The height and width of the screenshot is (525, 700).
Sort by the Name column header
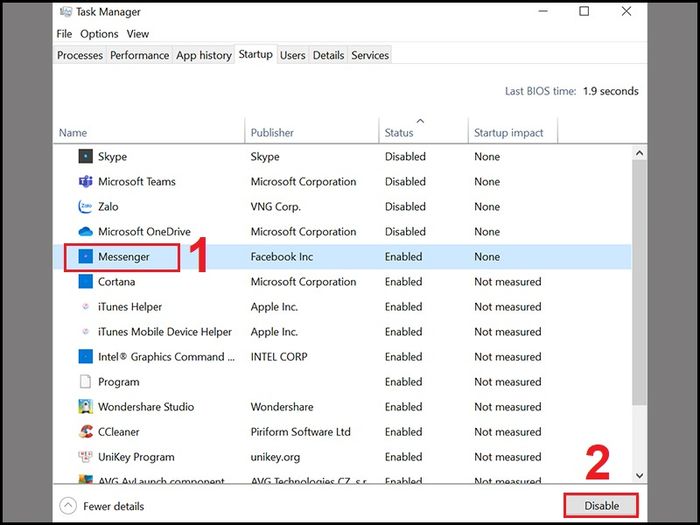point(149,132)
